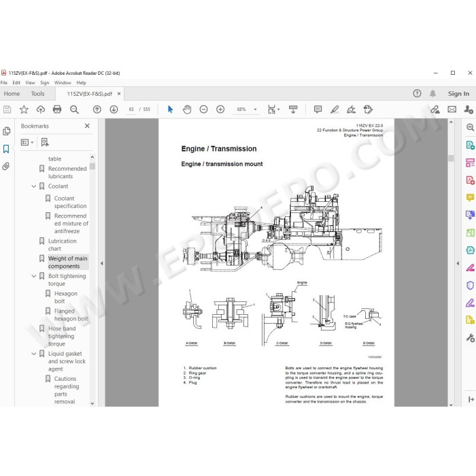476x476 pixels.
Task: Send file by email envelope icon
Action: (452, 109)
